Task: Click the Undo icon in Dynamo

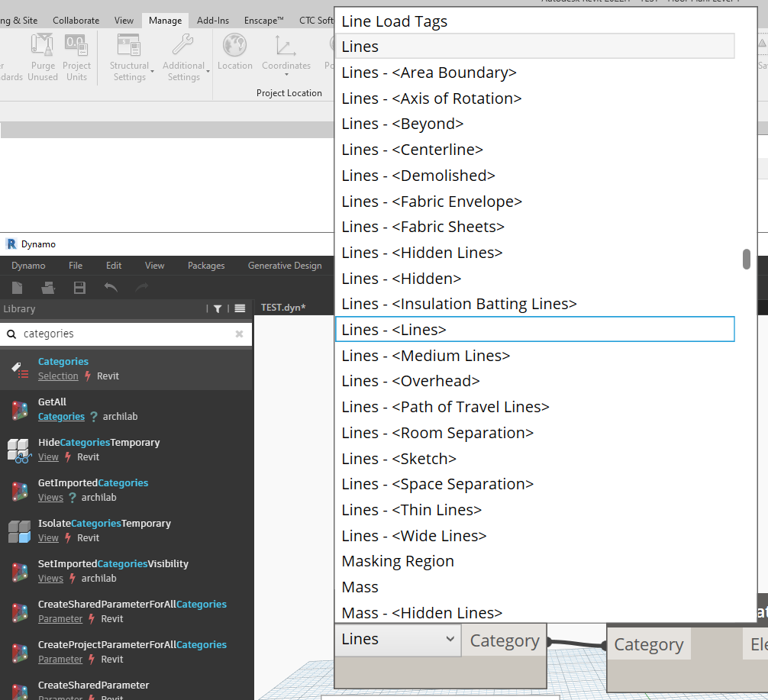Action: point(110,287)
